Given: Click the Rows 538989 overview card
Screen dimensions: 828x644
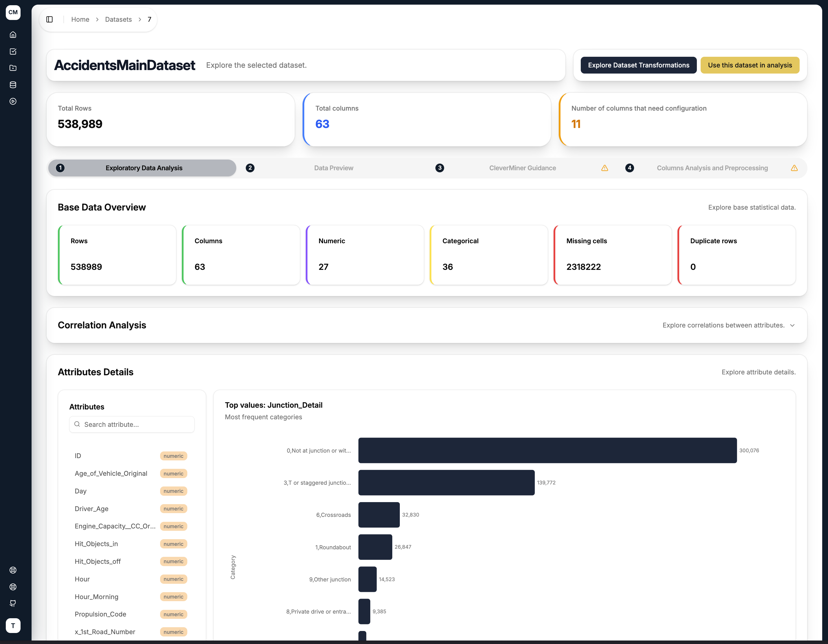Looking at the screenshot, I should [117, 255].
